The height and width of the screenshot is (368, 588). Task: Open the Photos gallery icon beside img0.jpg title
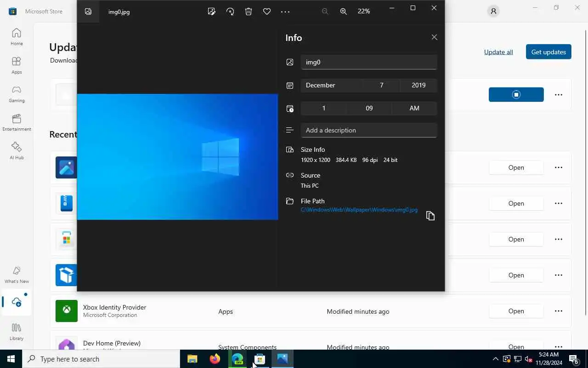pyautogui.click(x=88, y=11)
